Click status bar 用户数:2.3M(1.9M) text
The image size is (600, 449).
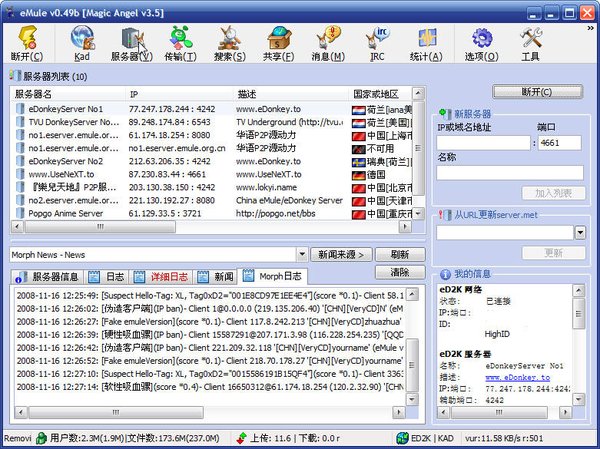(87, 438)
